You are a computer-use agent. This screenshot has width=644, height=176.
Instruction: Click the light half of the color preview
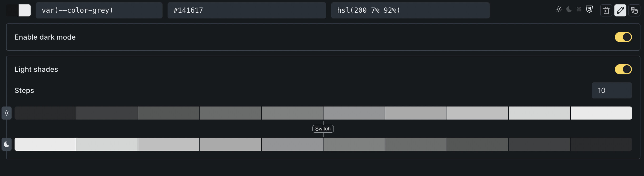coord(25,10)
